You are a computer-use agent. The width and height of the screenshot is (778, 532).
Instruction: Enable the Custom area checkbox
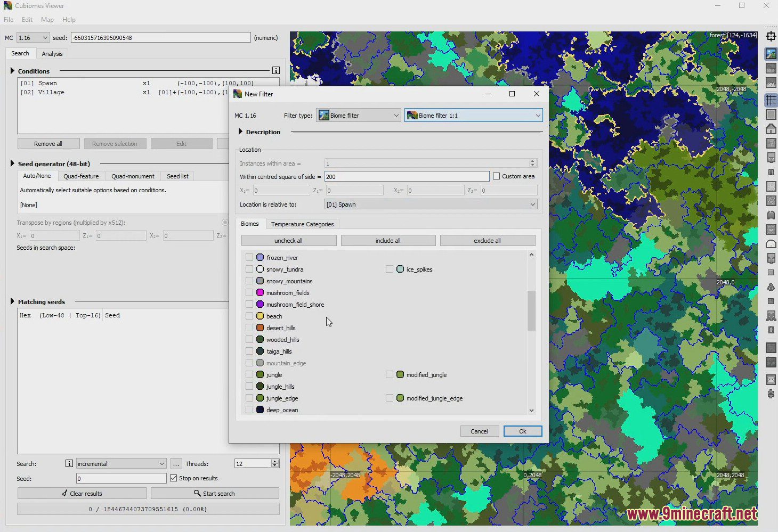496,176
